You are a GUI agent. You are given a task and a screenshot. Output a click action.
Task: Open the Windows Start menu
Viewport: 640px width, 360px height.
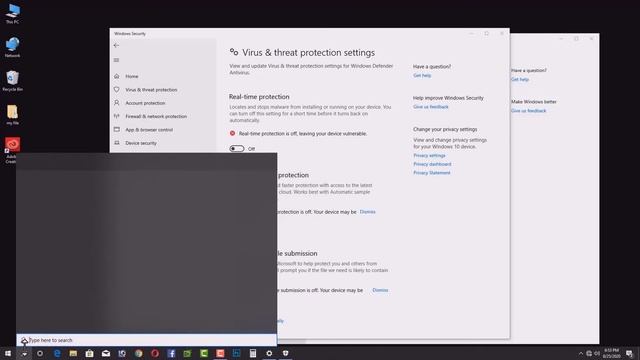(x=8, y=353)
